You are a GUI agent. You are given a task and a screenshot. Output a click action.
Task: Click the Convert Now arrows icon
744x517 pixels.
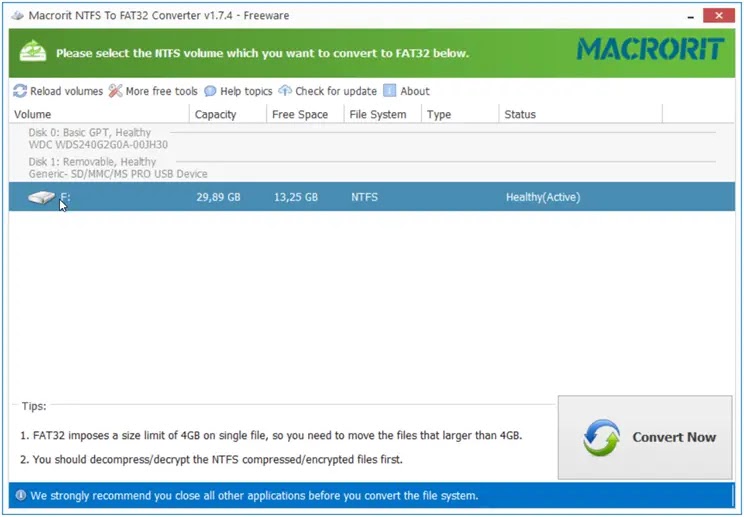[x=601, y=437]
